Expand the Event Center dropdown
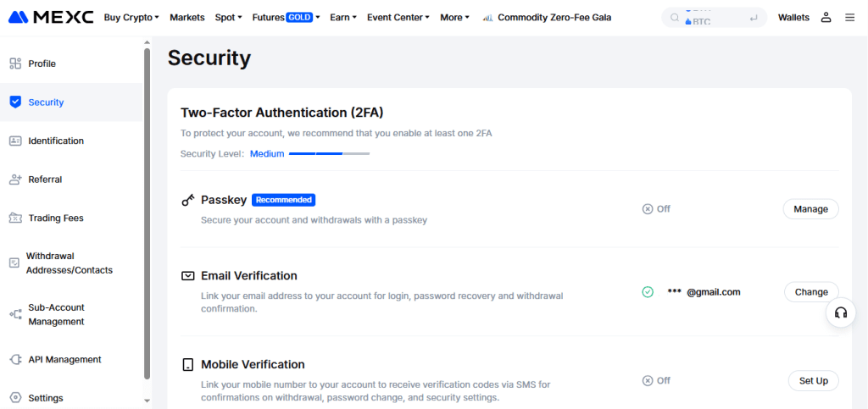This screenshot has height=409, width=868. coord(398,18)
